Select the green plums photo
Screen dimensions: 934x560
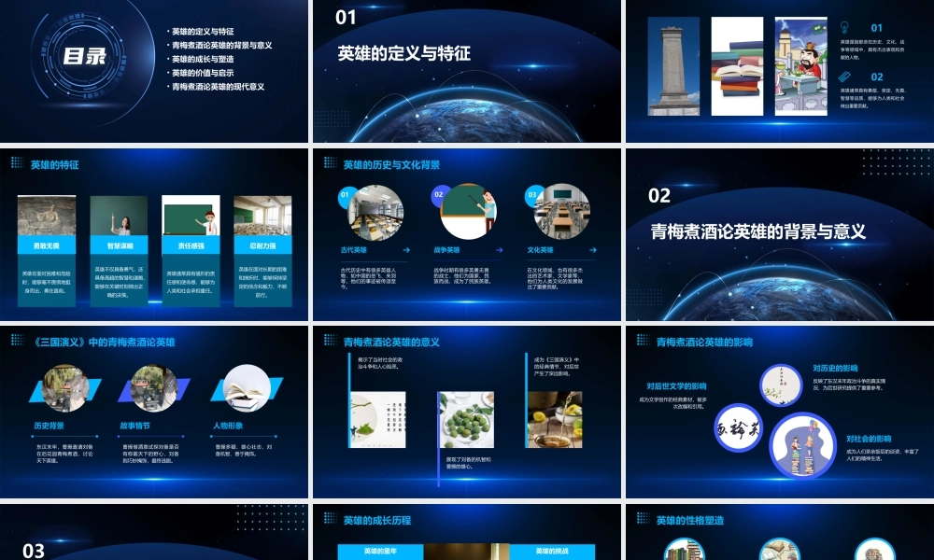pyautogui.click(x=466, y=420)
